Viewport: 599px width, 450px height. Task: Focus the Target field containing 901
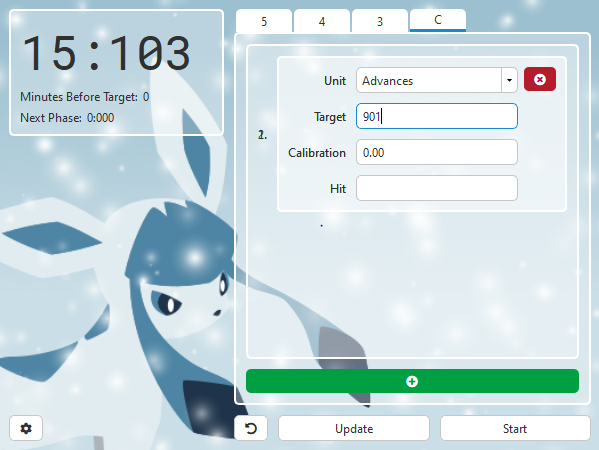(x=437, y=116)
